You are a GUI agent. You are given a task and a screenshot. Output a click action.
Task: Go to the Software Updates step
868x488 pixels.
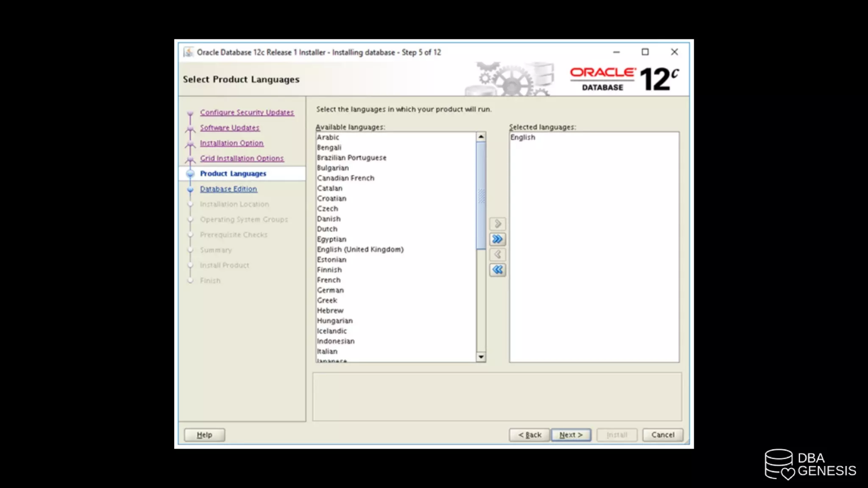click(x=229, y=128)
